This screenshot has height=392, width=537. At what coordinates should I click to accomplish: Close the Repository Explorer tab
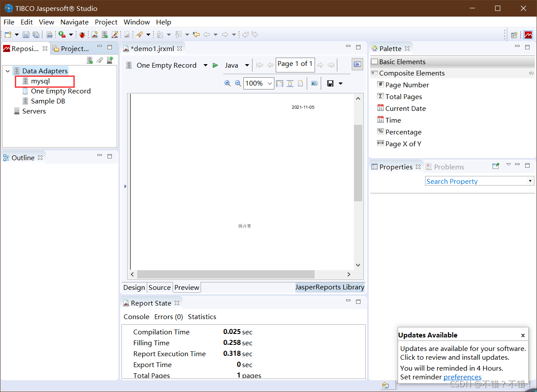45,48
